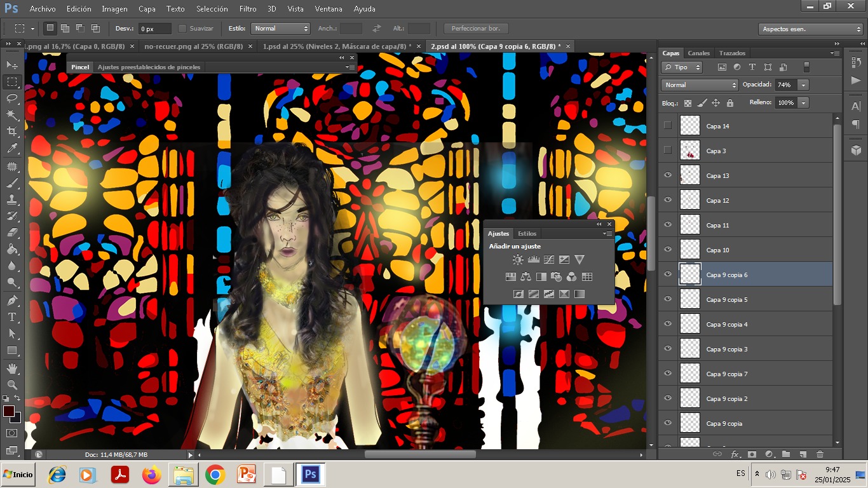Select the Eraser tool

(x=12, y=233)
